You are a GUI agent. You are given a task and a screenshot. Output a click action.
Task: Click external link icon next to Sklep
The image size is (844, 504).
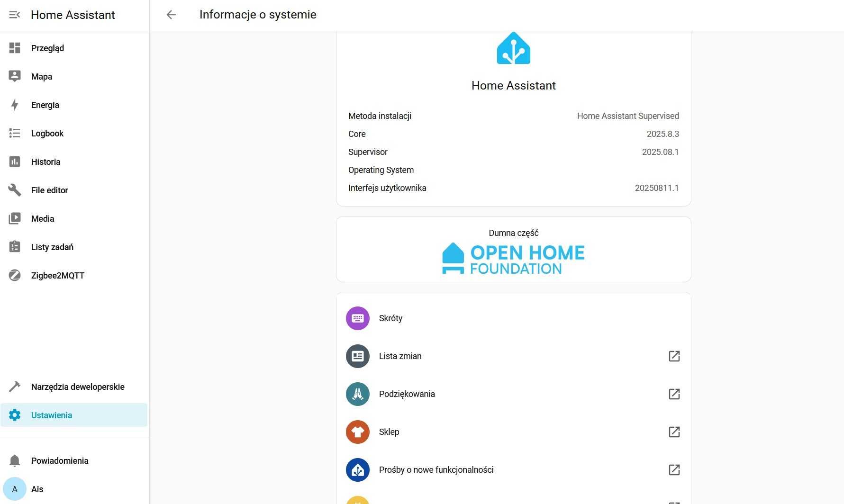674,432
